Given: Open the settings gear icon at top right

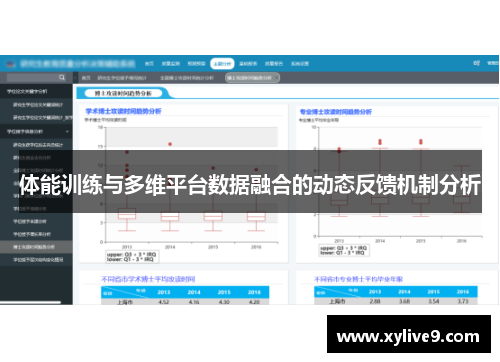Looking at the screenshot, I should [x=476, y=63].
